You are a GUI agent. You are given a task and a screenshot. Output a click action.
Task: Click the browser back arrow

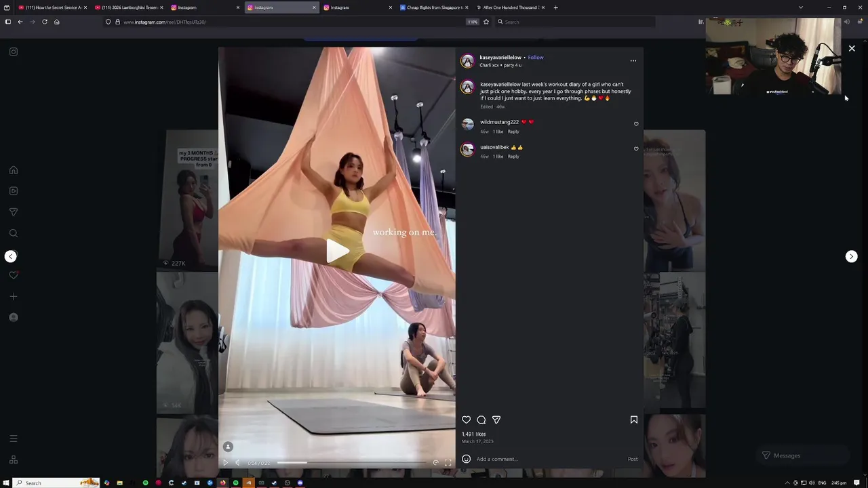tap(20, 22)
